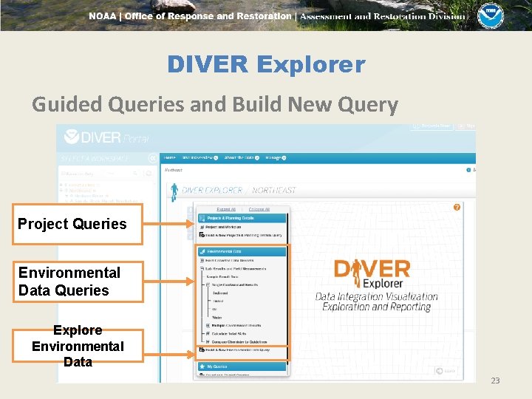Click the Requests button in the top bar
The image size is (532, 399).
point(432,126)
